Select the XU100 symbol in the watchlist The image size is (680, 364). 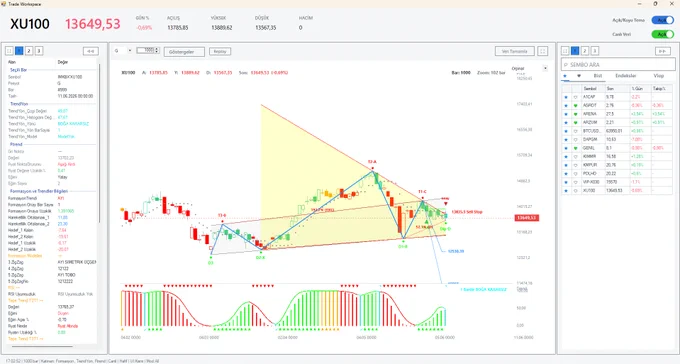click(589, 190)
